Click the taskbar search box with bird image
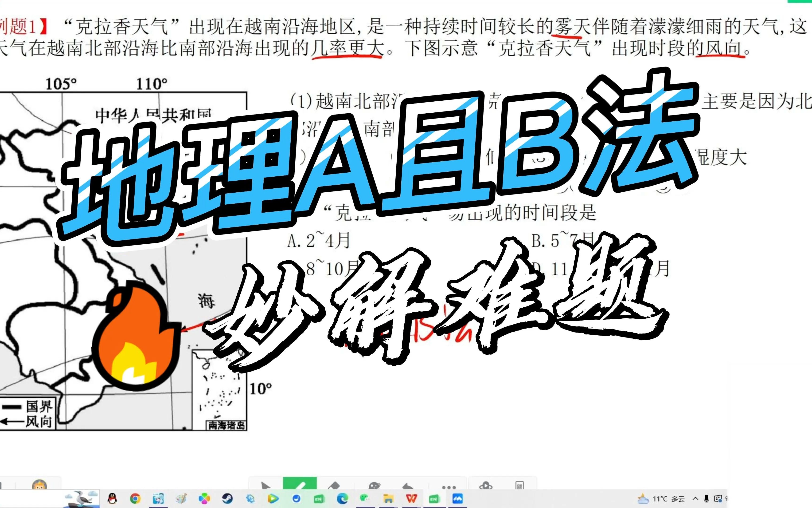The image size is (812, 508). [x=50, y=499]
